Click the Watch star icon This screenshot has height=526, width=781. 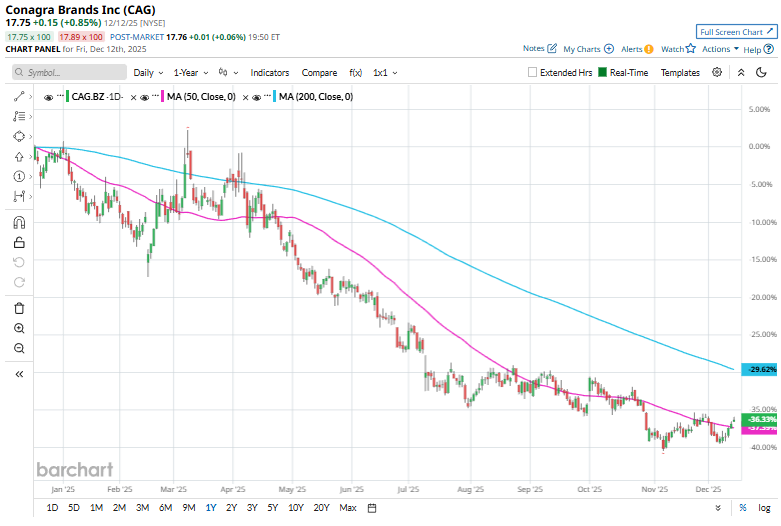point(690,48)
